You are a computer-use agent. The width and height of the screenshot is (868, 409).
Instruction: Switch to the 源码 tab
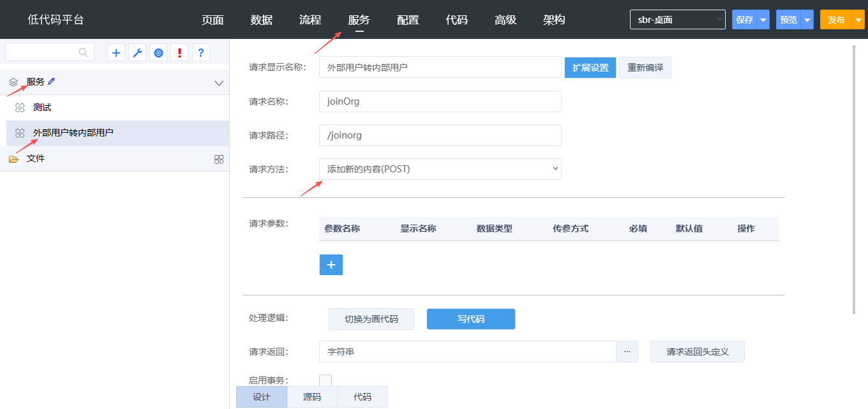tap(312, 397)
